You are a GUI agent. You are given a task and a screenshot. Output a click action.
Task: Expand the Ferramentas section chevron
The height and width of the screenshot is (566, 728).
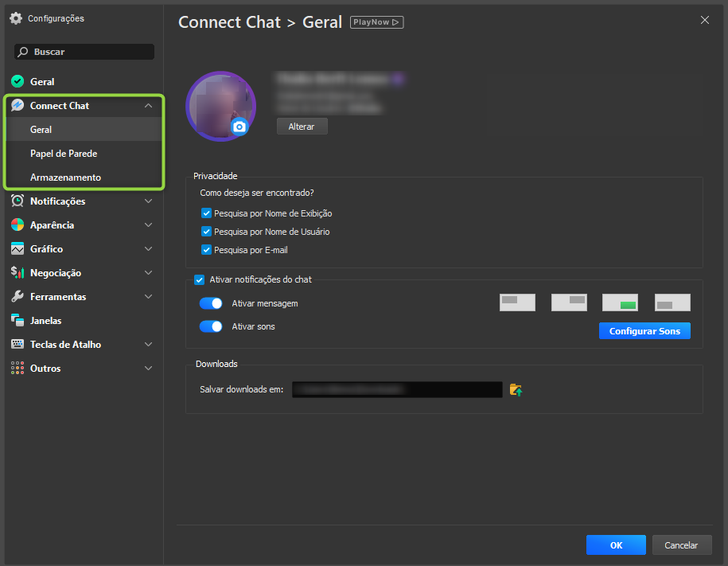(x=148, y=296)
